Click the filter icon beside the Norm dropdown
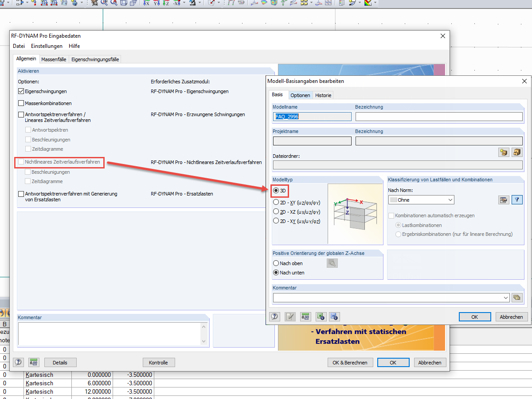 (x=517, y=199)
